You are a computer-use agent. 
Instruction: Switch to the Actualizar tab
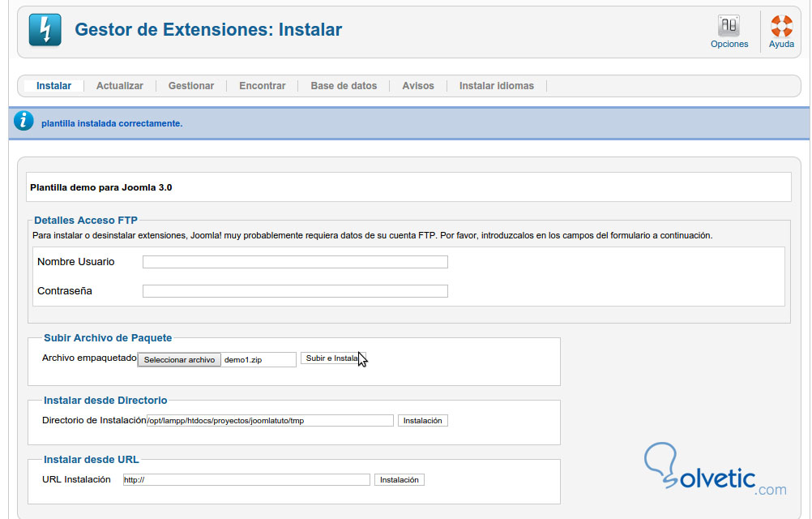tap(119, 85)
